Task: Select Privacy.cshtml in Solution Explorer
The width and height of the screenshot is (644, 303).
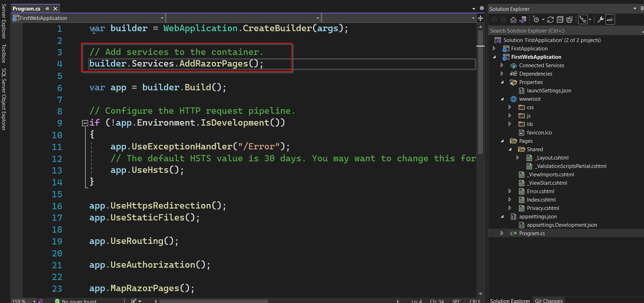Action: [543, 208]
